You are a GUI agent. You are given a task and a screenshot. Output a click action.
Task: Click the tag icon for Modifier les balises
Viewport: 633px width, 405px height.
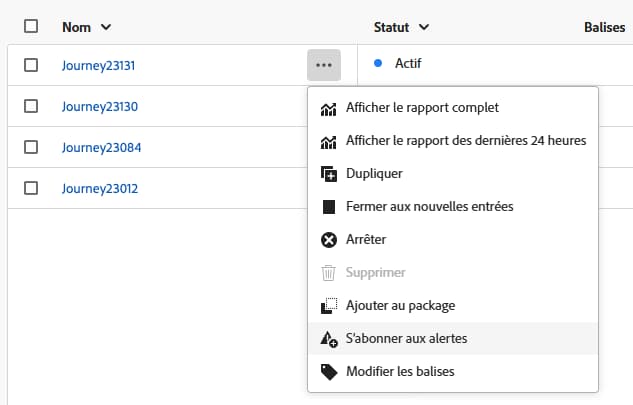(328, 372)
